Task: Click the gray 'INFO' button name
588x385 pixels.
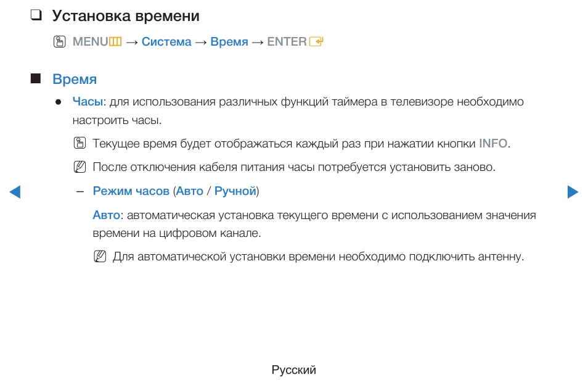Action: (x=493, y=144)
